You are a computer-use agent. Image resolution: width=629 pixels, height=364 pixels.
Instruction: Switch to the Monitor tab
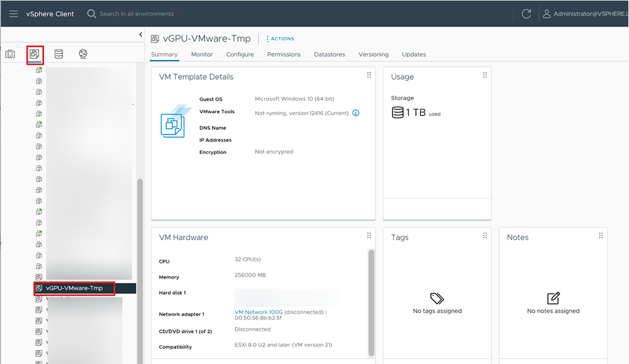202,55
